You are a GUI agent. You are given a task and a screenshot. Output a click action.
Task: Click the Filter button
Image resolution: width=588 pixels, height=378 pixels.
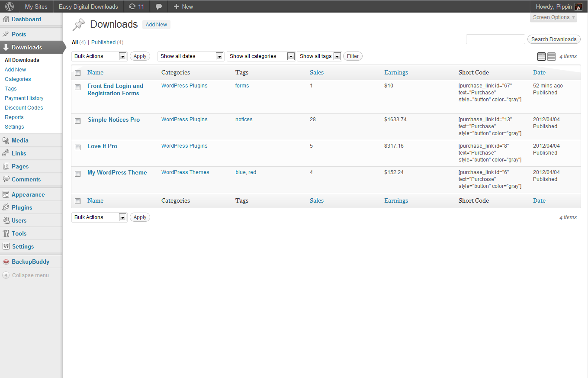pyautogui.click(x=353, y=56)
